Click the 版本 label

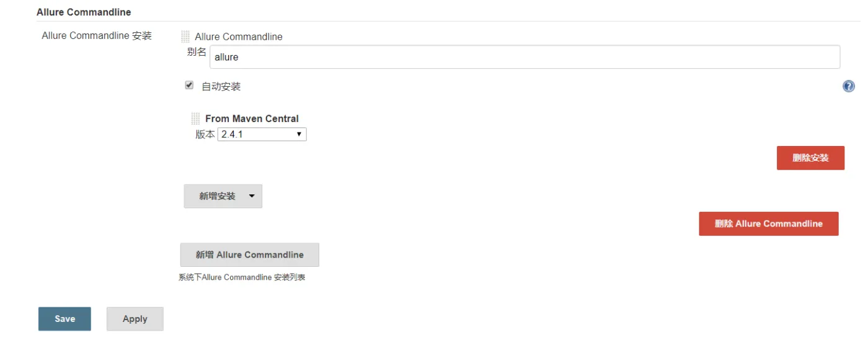tap(205, 134)
